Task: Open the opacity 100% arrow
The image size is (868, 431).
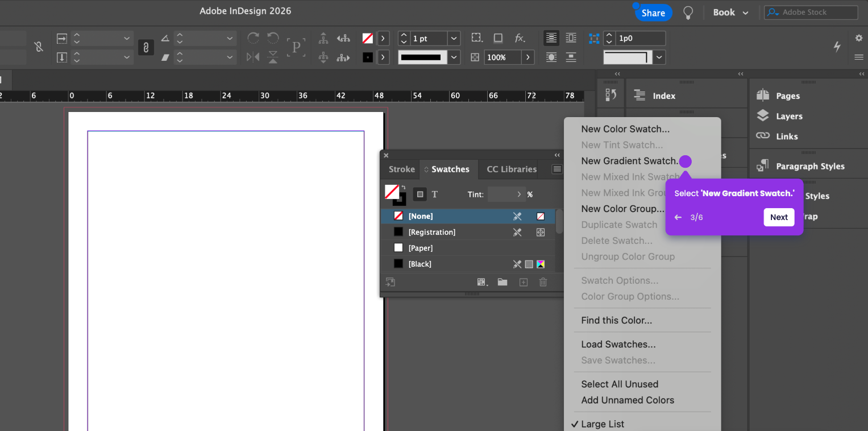Action: pyautogui.click(x=528, y=57)
